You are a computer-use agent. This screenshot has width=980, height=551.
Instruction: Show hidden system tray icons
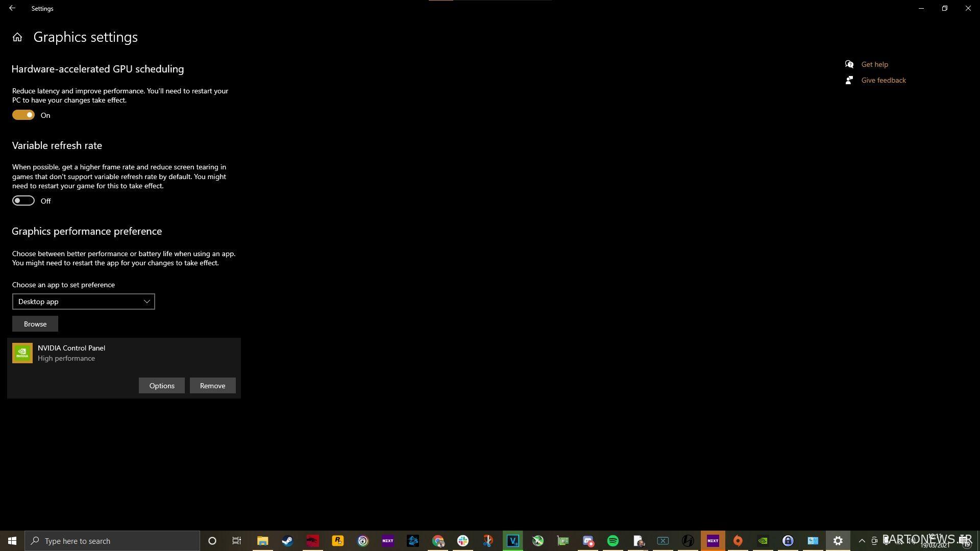tap(862, 541)
